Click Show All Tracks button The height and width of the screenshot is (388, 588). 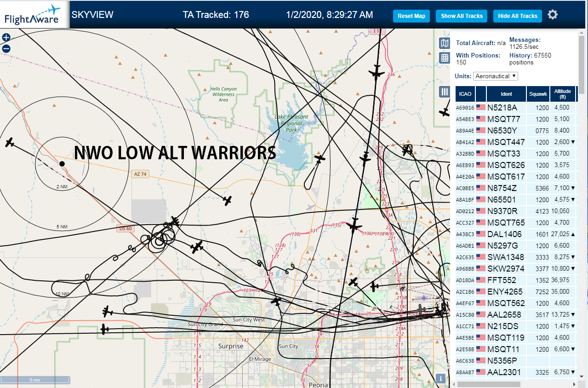click(x=462, y=16)
